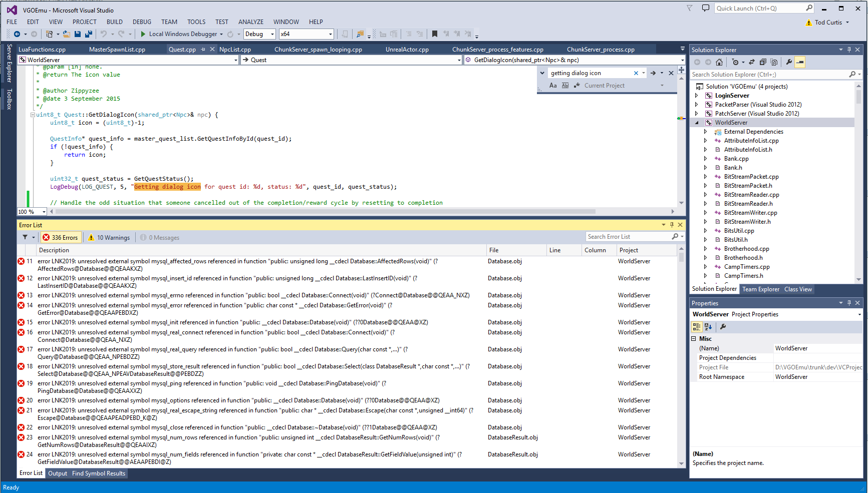Open Properties wrench icon in Solution Explorer
The image size is (868, 493).
[789, 62]
